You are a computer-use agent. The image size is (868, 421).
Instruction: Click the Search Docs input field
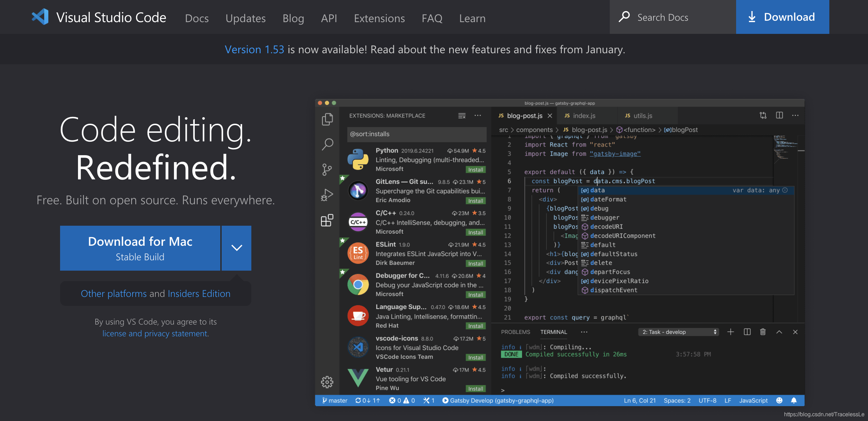coord(673,17)
